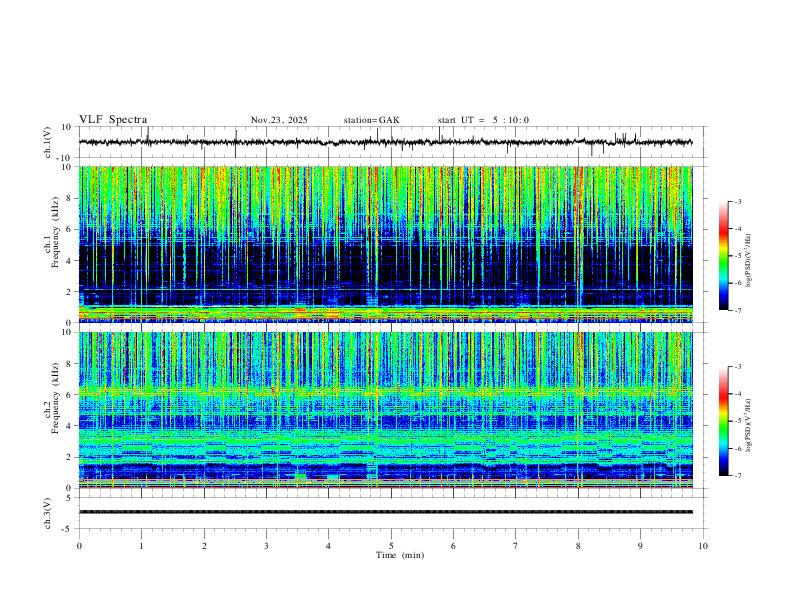
Task: Click the "6" kHz tick on ch.2 axis
Action: pos(70,395)
